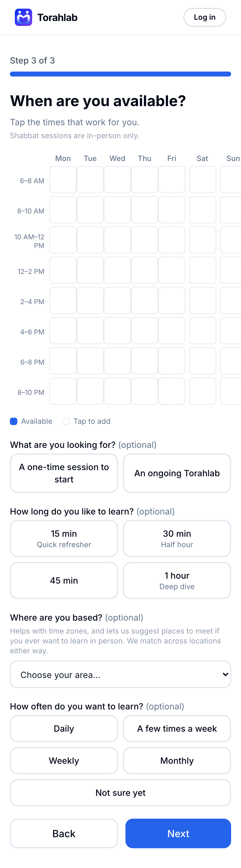
Task: Select 45 min session length
Action: coord(64,580)
